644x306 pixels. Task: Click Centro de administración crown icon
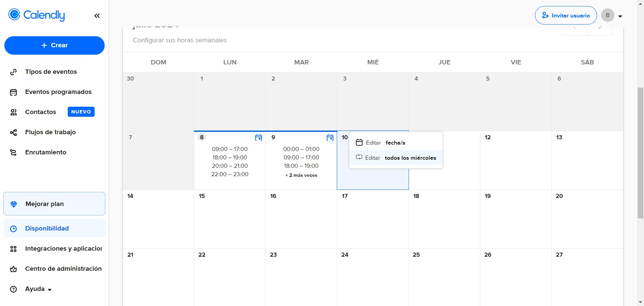[13, 269]
